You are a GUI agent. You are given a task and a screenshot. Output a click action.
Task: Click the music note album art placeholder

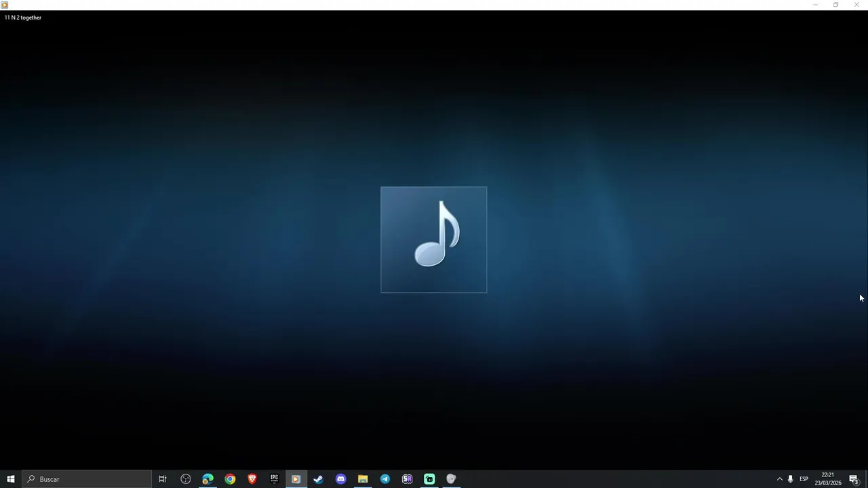[x=433, y=239]
